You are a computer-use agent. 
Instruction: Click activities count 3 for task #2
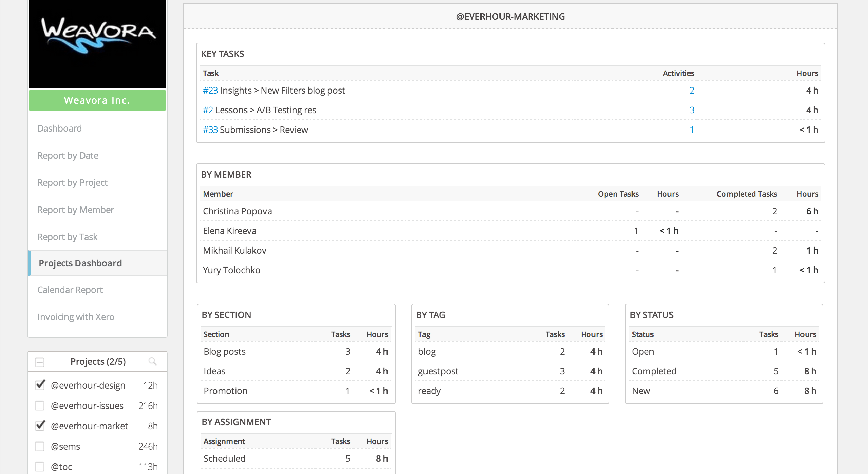click(691, 110)
